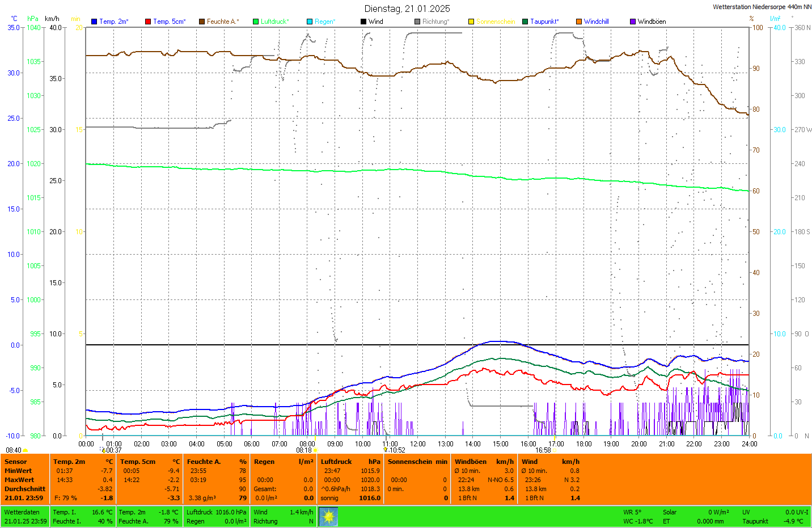Select the green Luftdruck legend square
The height and width of the screenshot is (528, 812).
coord(256,22)
